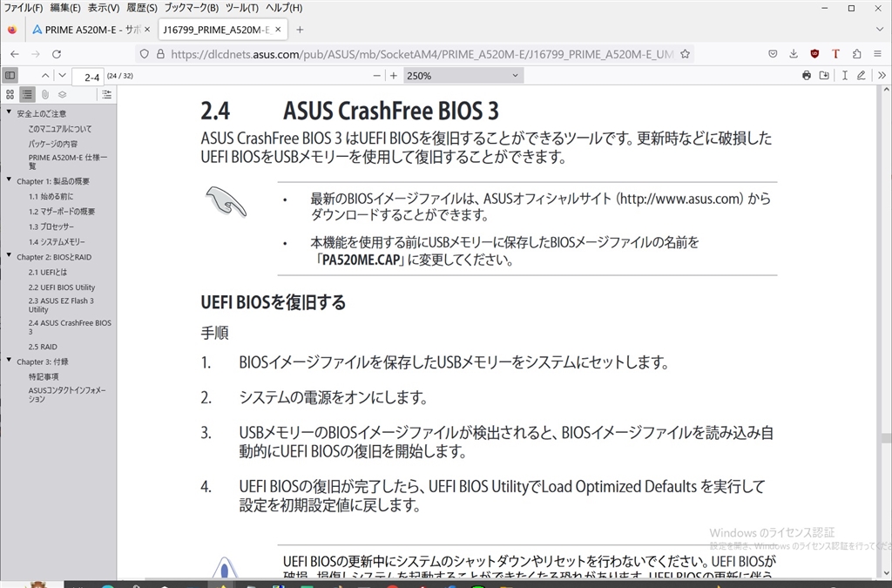Close the J16799_PRIME_A520M-E PDF tab
892x588 pixels.
(x=278, y=30)
